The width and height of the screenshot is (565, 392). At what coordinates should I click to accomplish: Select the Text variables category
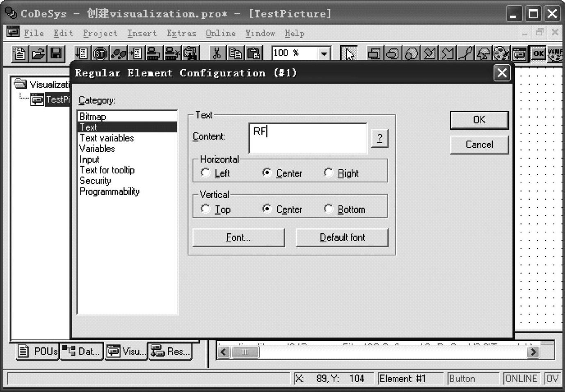click(x=127, y=138)
